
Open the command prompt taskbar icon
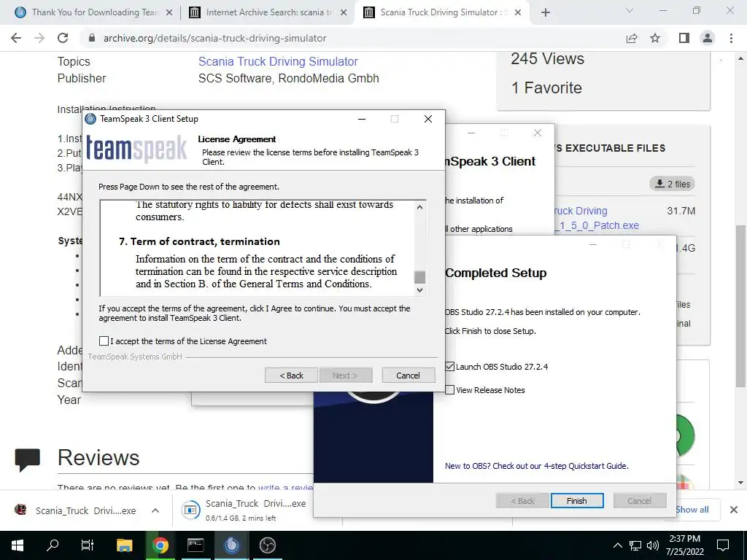[x=196, y=545]
